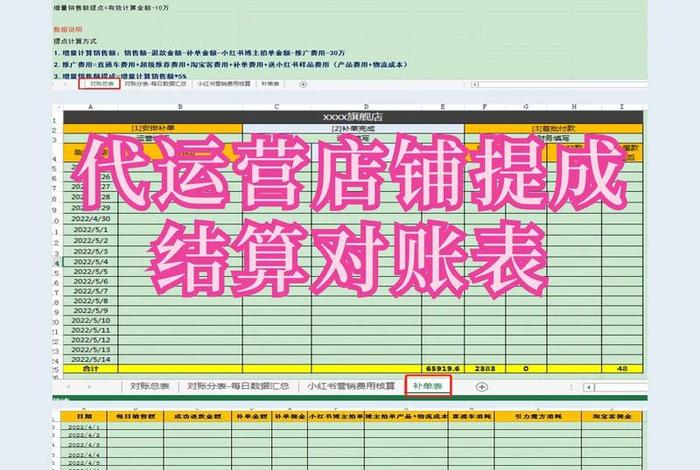Image resolution: width=700 pixels, height=470 pixels.
Task: Select the 2022/4/30 date cell
Action: point(91,219)
